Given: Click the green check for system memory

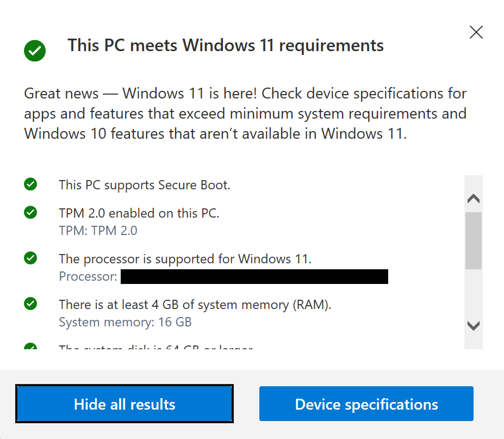Looking at the screenshot, I should 30,304.
